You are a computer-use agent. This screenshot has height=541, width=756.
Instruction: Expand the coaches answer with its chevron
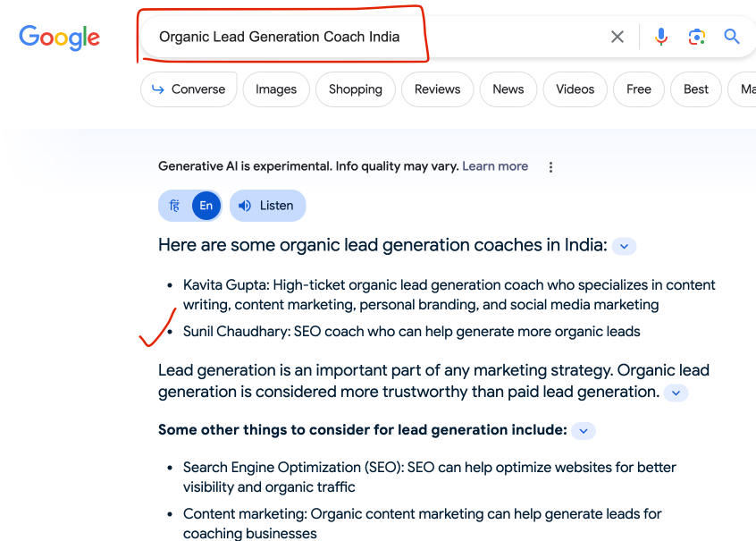pos(624,245)
